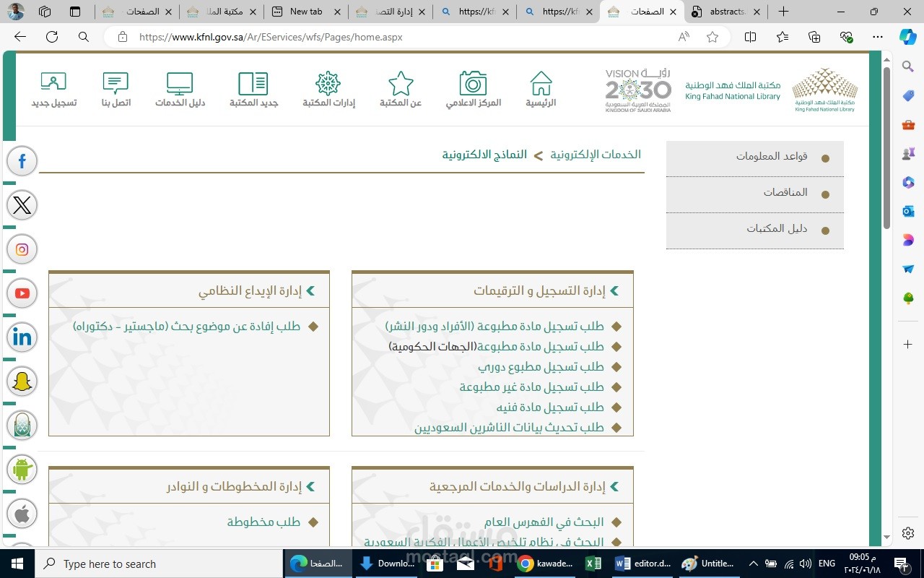This screenshot has width=924, height=578.
Task: Click the King Fahad National Library logo
Action: [x=825, y=90]
